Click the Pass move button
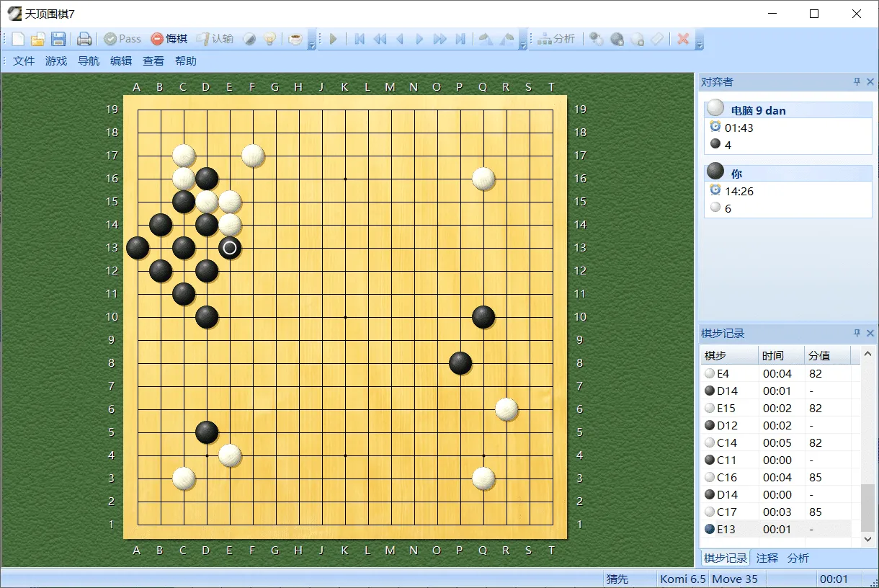This screenshot has width=879, height=588. (122, 39)
